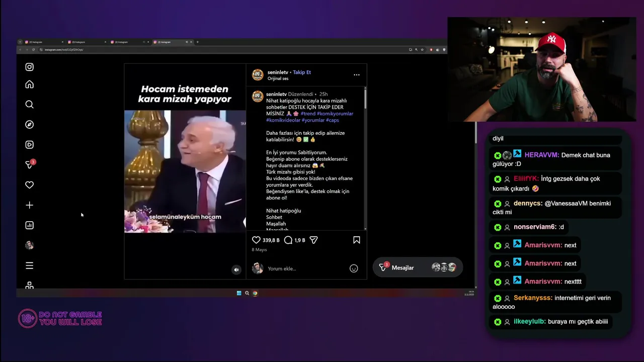644x362 pixels.
Task: Bookmark the page with the star icon
Action: [x=422, y=50]
